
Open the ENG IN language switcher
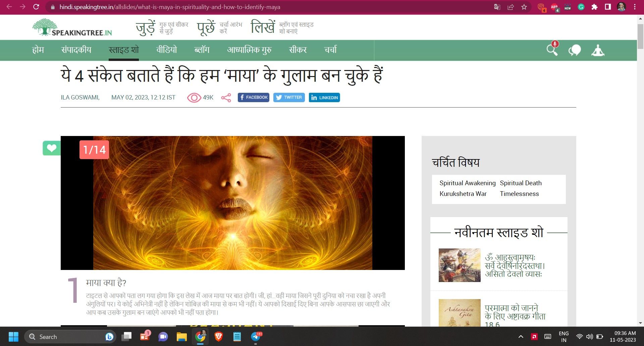[x=563, y=337]
